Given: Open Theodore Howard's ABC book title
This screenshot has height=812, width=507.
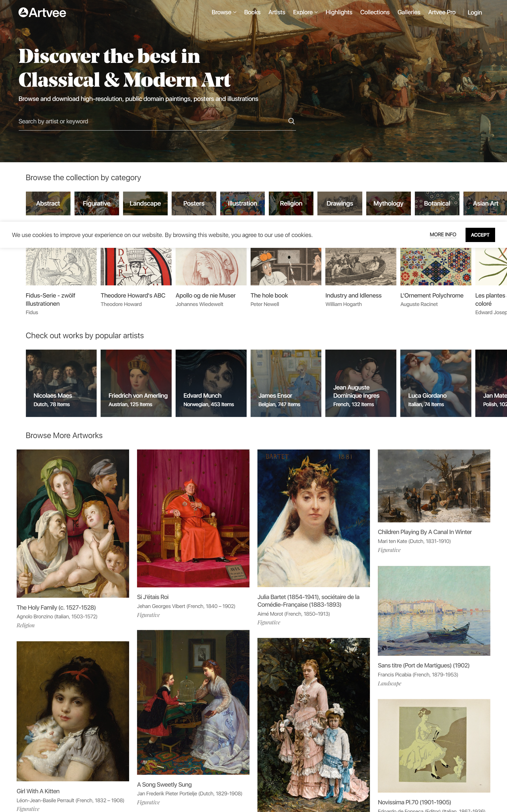Looking at the screenshot, I should (133, 296).
